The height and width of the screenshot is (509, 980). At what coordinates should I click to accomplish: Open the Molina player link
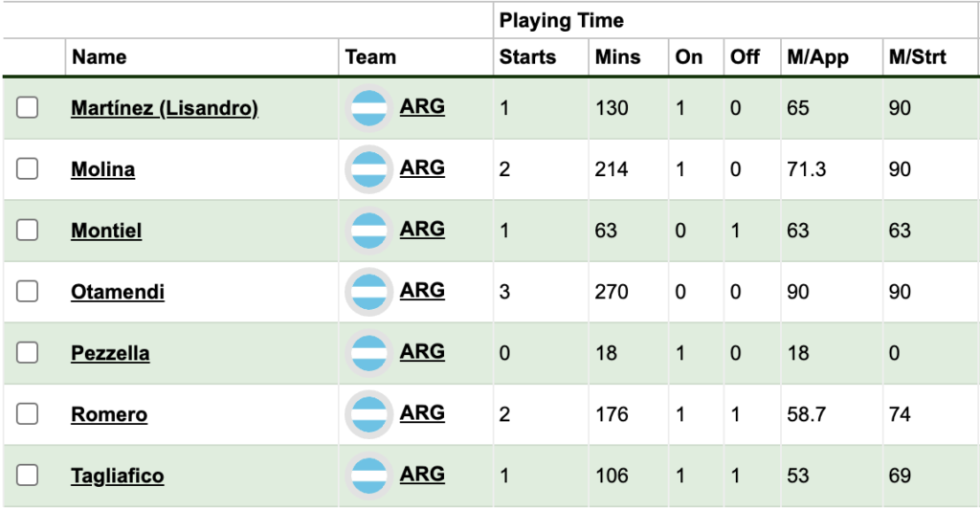(103, 170)
